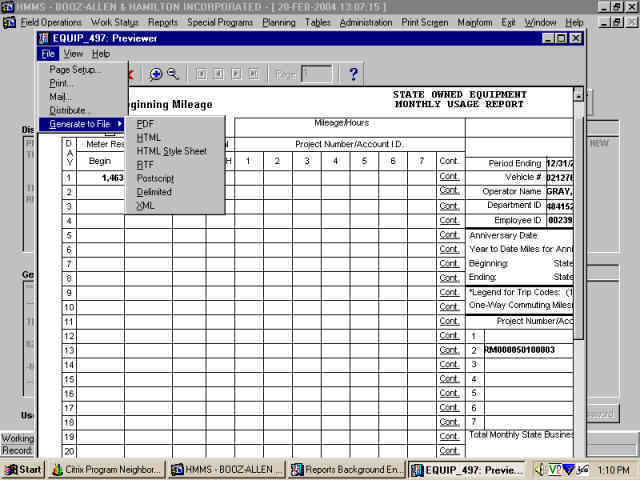640x480 pixels.
Task: Click the Windows Start button
Action: point(23,469)
